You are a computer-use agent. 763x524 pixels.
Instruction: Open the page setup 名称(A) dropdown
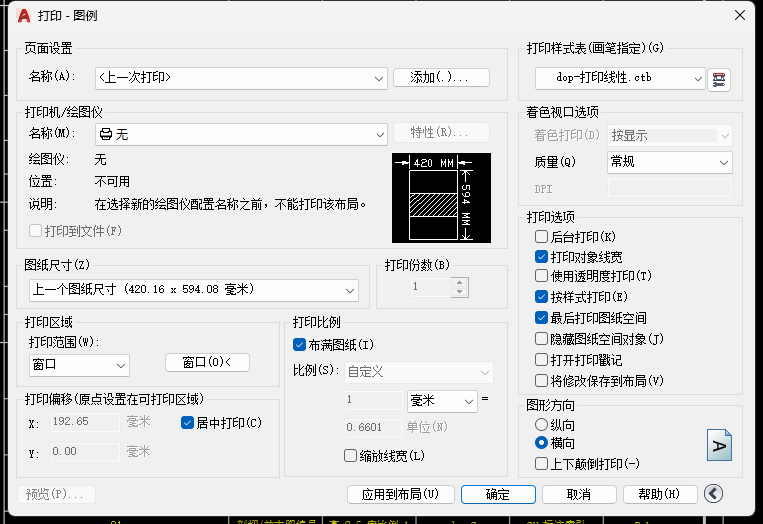[x=241, y=78]
